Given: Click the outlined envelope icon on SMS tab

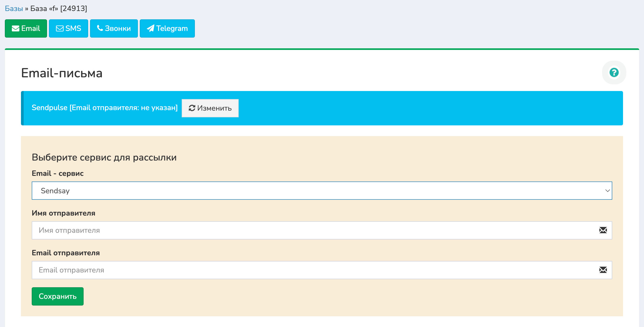Looking at the screenshot, I should (x=60, y=28).
